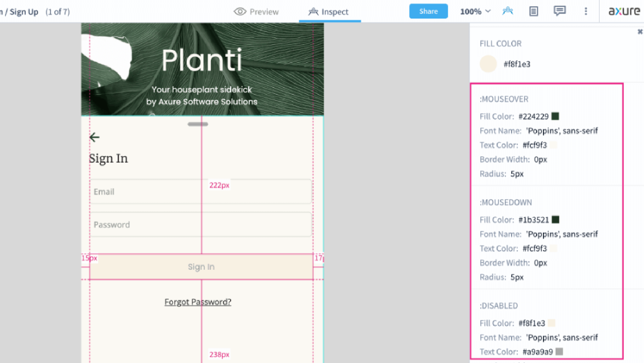Image resolution: width=644 pixels, height=363 pixels.
Task: Click the gray sheet drag handle
Action: (198, 124)
